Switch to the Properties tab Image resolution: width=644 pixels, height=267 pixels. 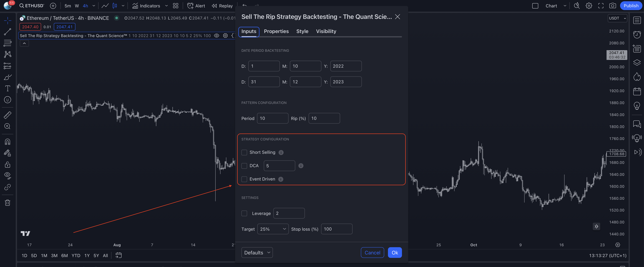(276, 31)
